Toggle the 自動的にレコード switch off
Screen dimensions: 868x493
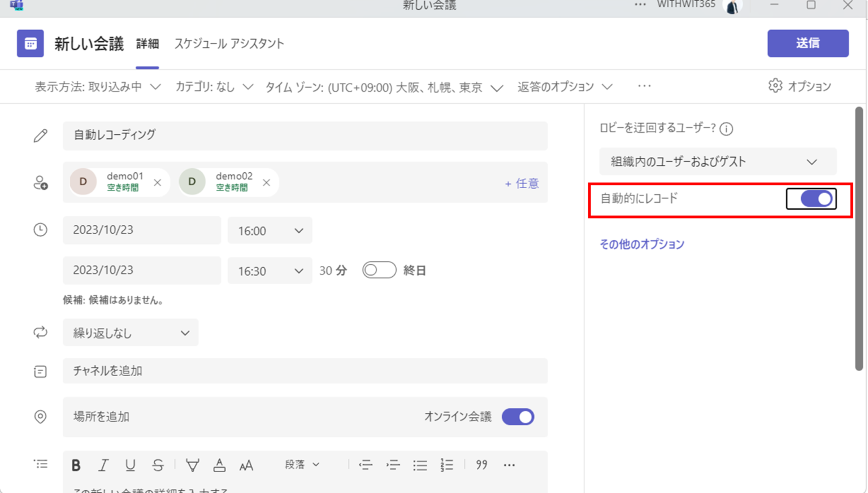[811, 199]
